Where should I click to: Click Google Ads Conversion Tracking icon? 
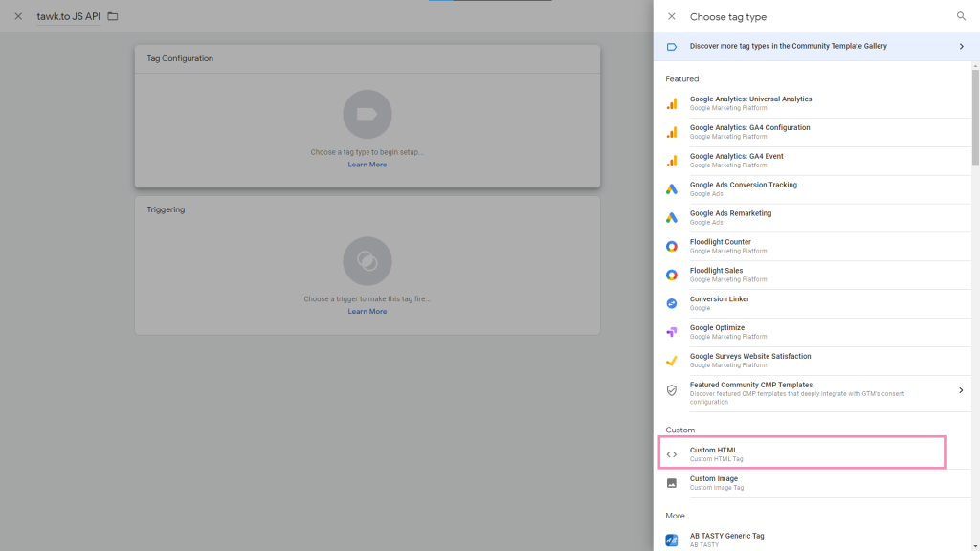pos(671,189)
